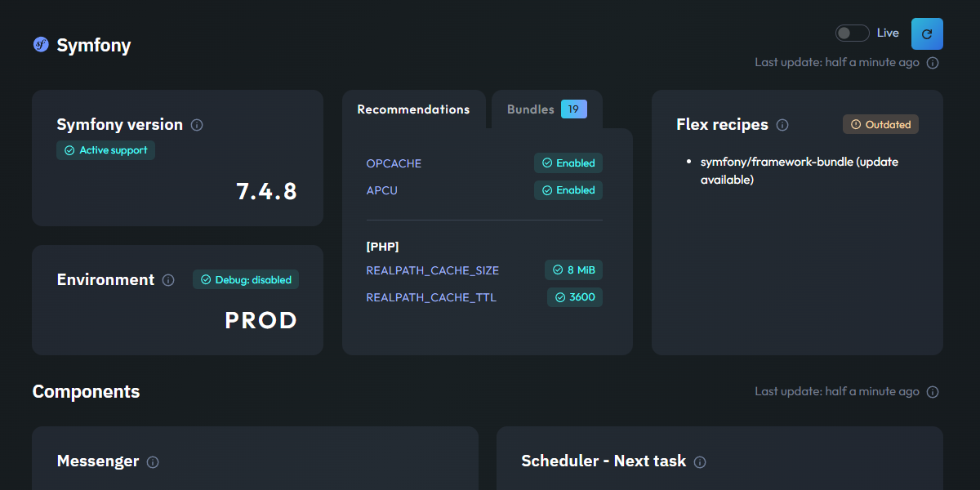The width and height of the screenshot is (980, 490).
Task: Open info icon next to Symfony version
Action: tap(197, 125)
